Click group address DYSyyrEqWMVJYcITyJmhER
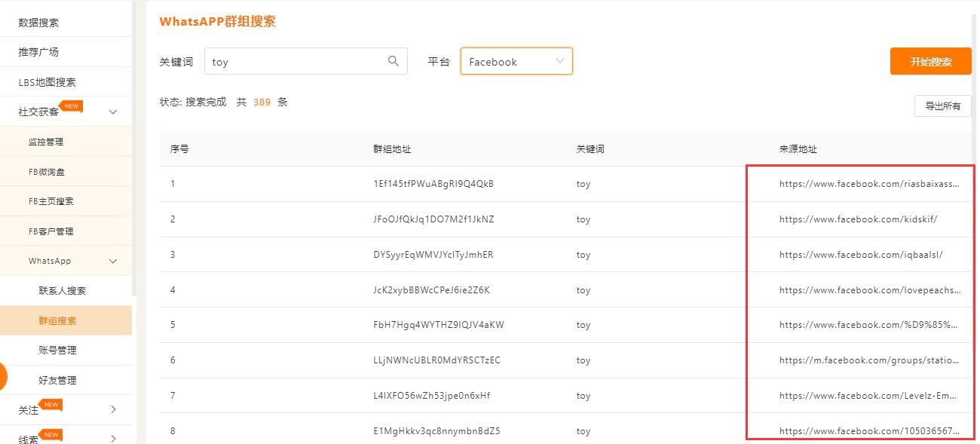 (x=433, y=255)
